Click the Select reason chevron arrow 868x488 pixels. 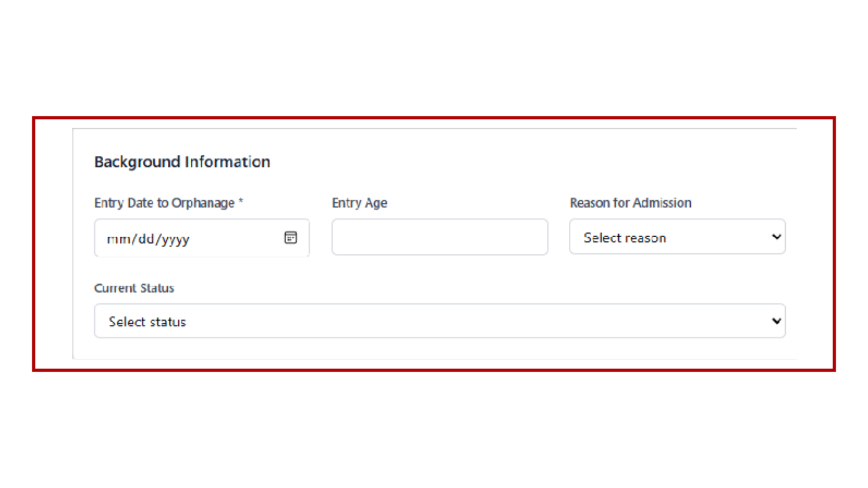click(776, 237)
